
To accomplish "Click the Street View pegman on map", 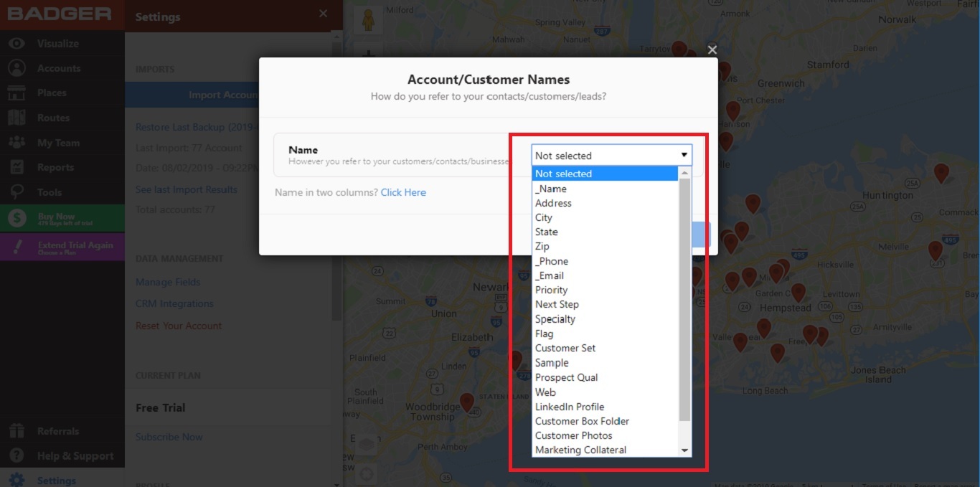I will (368, 20).
